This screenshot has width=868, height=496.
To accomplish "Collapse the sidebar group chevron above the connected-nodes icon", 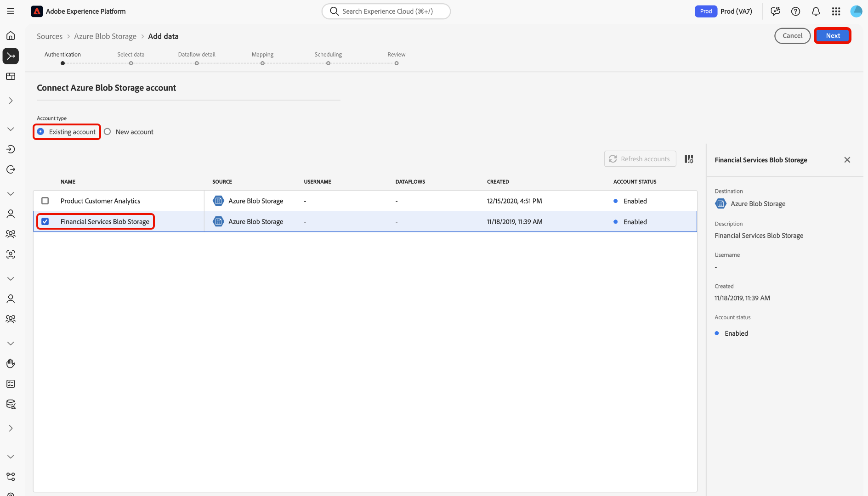I will pyautogui.click(x=11, y=457).
